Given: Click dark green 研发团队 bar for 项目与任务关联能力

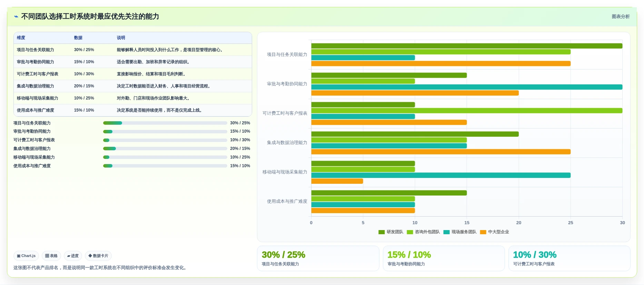Looking at the screenshot, I should [x=467, y=46].
